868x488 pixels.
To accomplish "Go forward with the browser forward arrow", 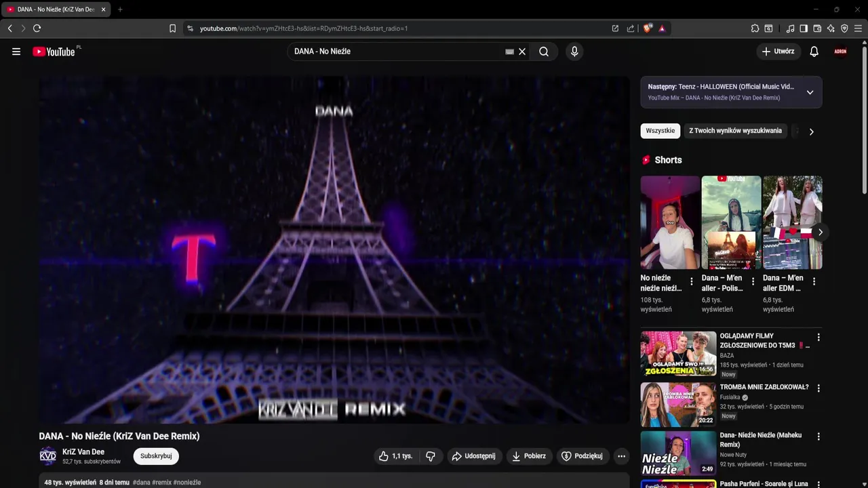I will click(x=22, y=28).
